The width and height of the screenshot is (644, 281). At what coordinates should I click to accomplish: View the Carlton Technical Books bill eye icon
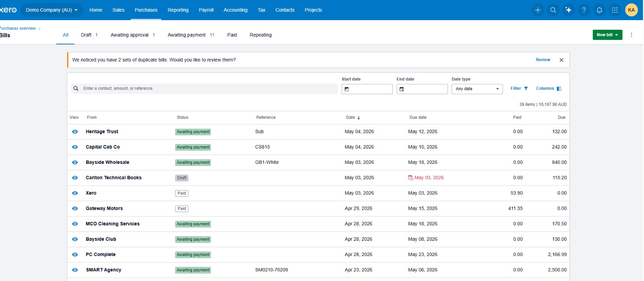pyautogui.click(x=75, y=178)
